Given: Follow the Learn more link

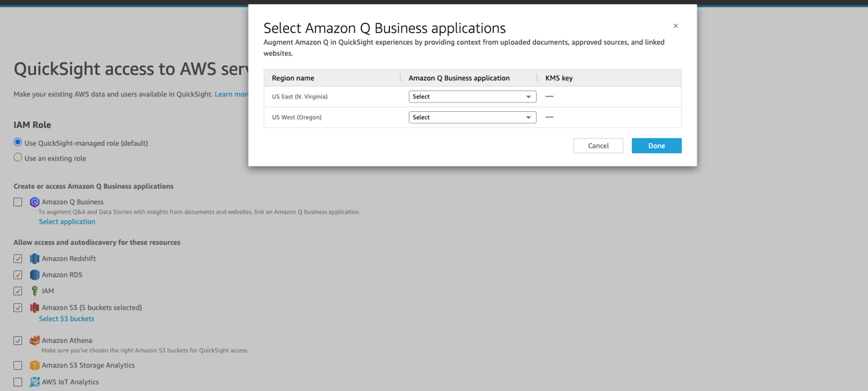Looking at the screenshot, I should pyautogui.click(x=232, y=94).
